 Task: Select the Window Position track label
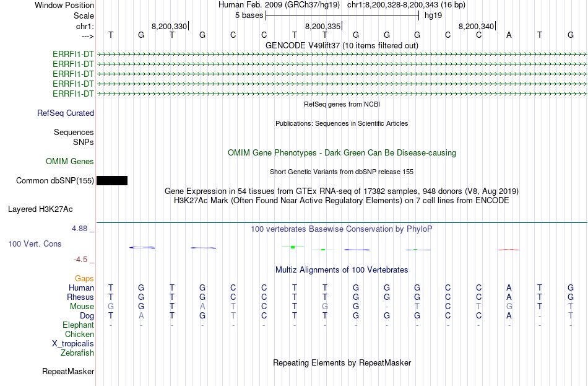[64, 5]
